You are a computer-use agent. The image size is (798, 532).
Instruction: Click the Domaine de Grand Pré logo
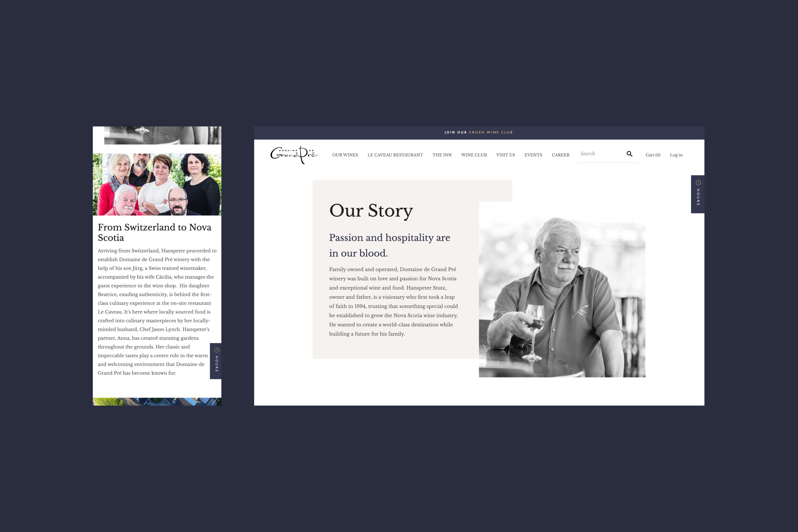(294, 155)
